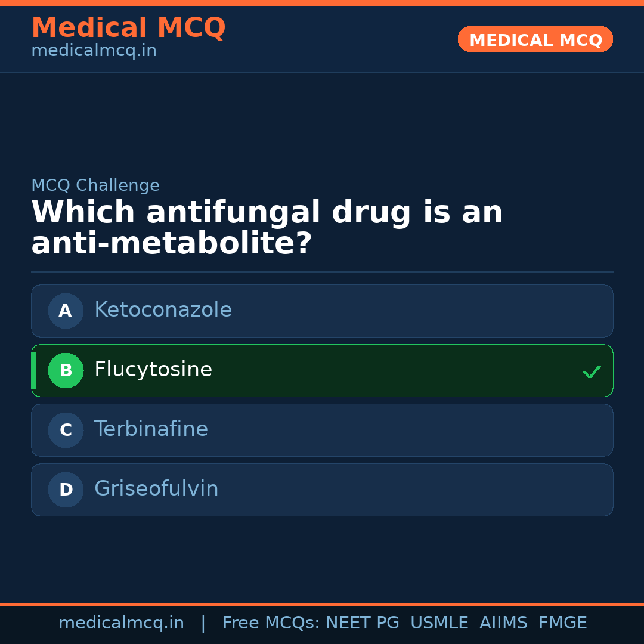Screen dimensions: 644x644
Task: Select FMGE in the footer
Action: (562, 623)
